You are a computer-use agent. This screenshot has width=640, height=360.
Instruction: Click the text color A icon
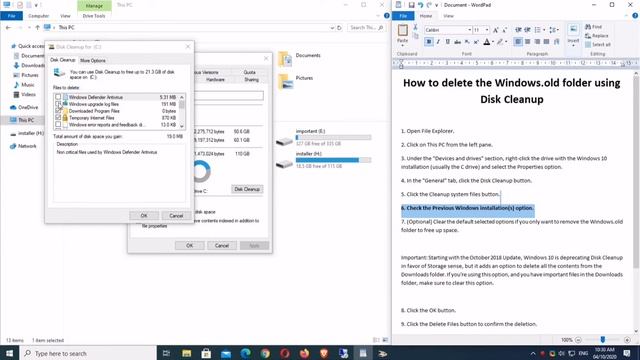pyautogui.click(x=487, y=42)
